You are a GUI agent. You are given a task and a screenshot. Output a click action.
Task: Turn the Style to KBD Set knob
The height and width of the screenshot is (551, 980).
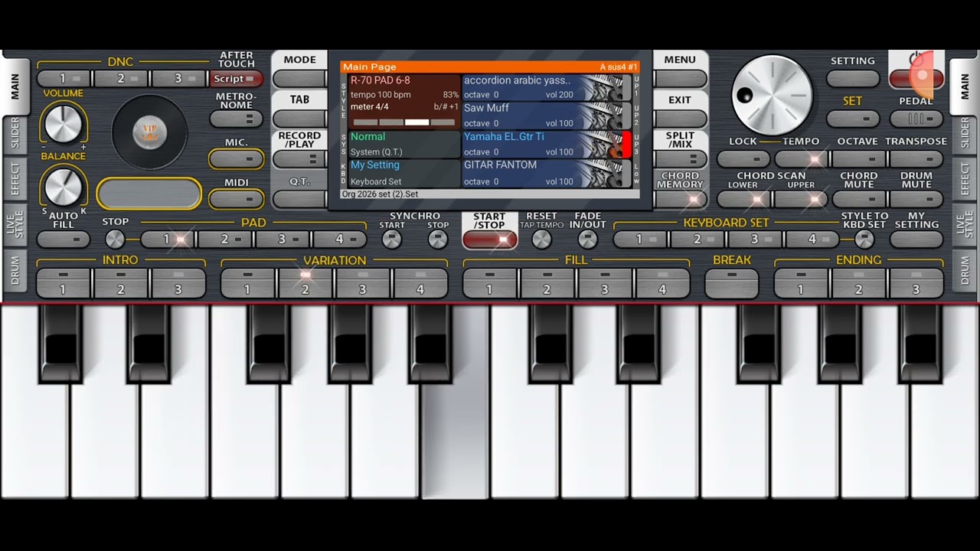coord(864,240)
